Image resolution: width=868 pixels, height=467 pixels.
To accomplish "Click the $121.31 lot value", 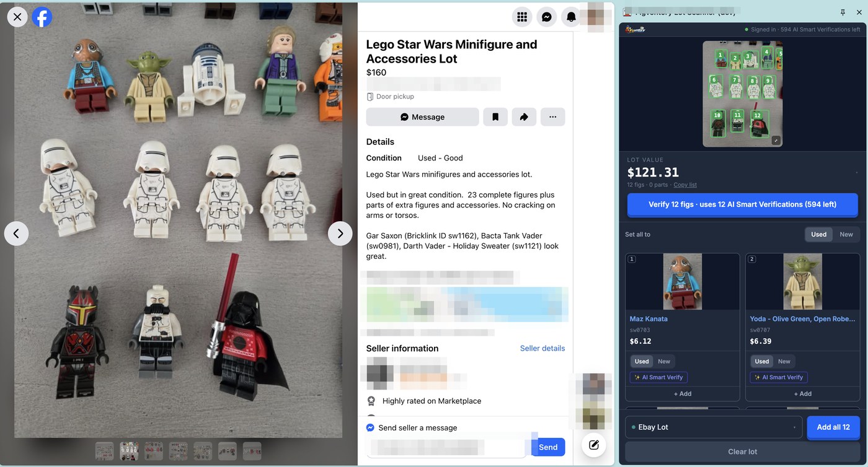I will tap(653, 173).
